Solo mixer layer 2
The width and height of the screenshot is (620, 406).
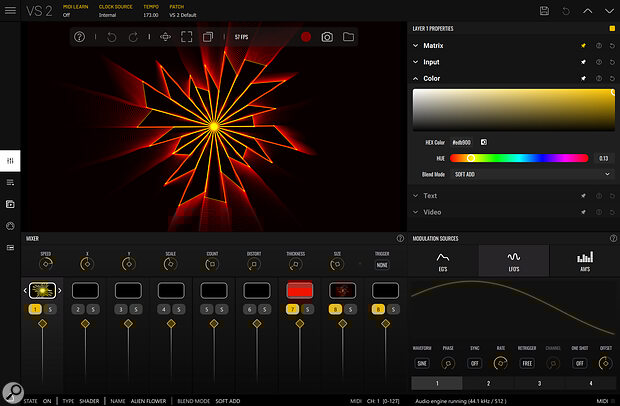[91, 310]
